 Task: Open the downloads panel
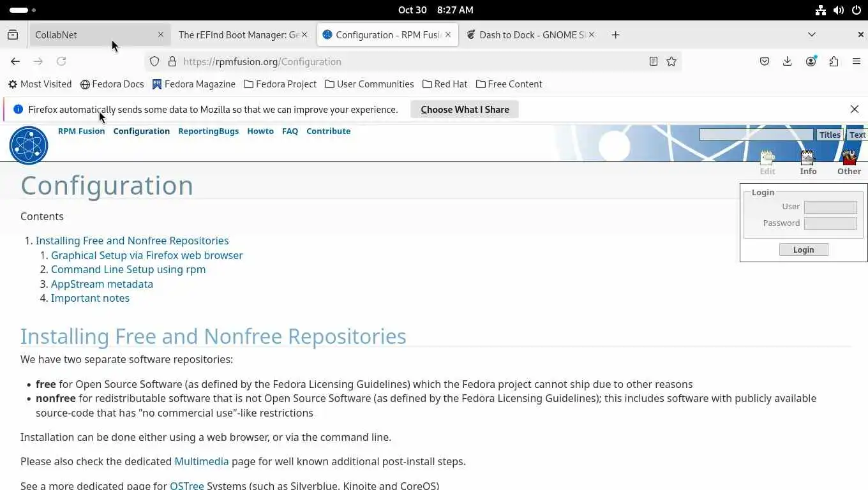[x=788, y=62]
